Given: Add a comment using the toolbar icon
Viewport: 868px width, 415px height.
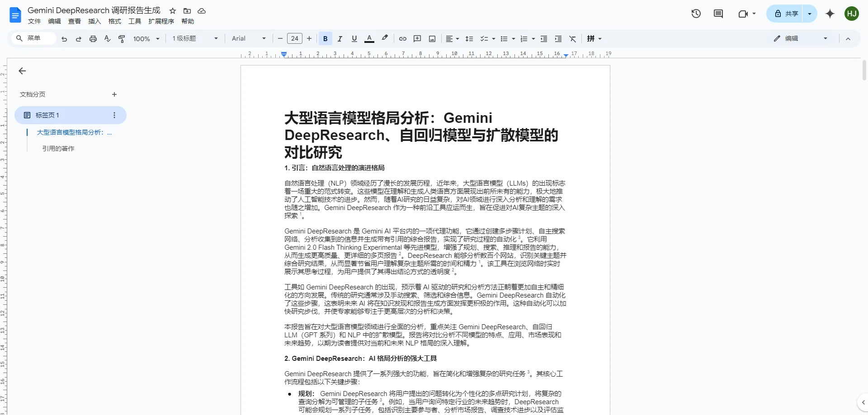Looking at the screenshot, I should point(417,39).
